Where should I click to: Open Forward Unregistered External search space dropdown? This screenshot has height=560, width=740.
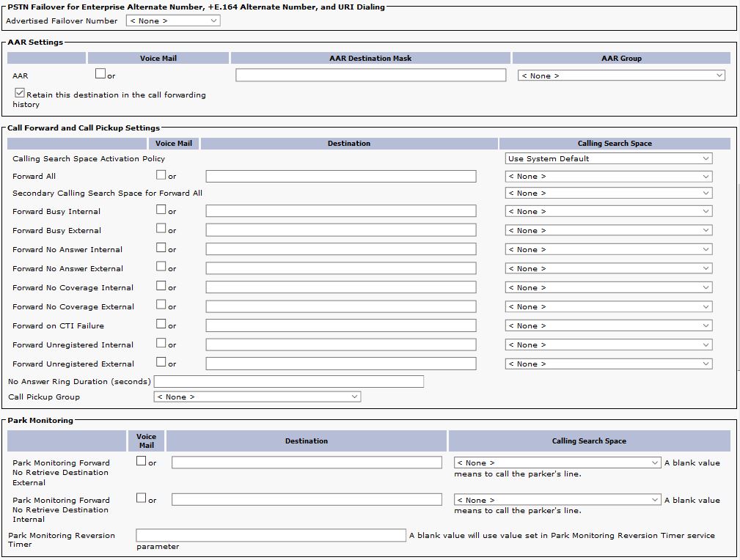pyautogui.click(x=608, y=364)
